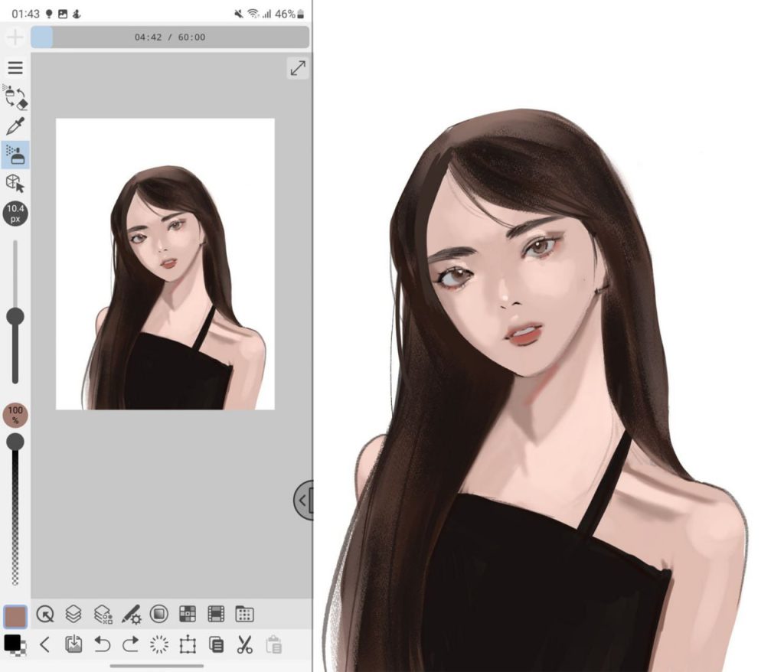Copy the selection with copy icon
The image size is (784, 672).
click(x=216, y=644)
